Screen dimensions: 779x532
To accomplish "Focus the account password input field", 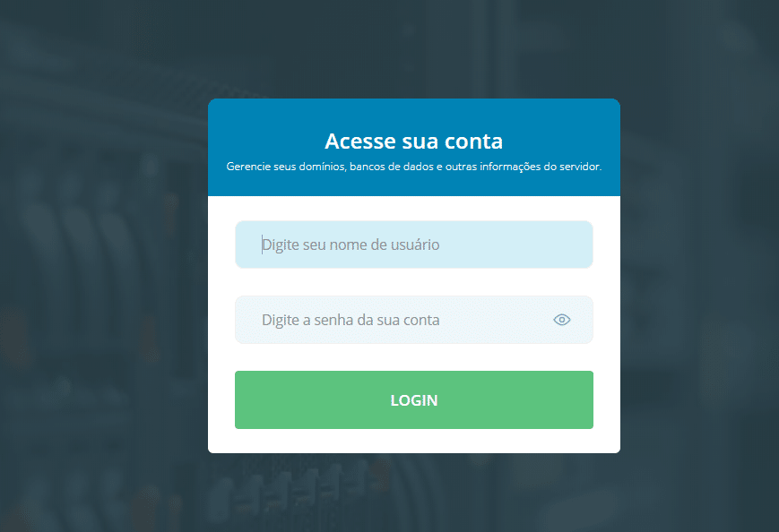I will (414, 320).
